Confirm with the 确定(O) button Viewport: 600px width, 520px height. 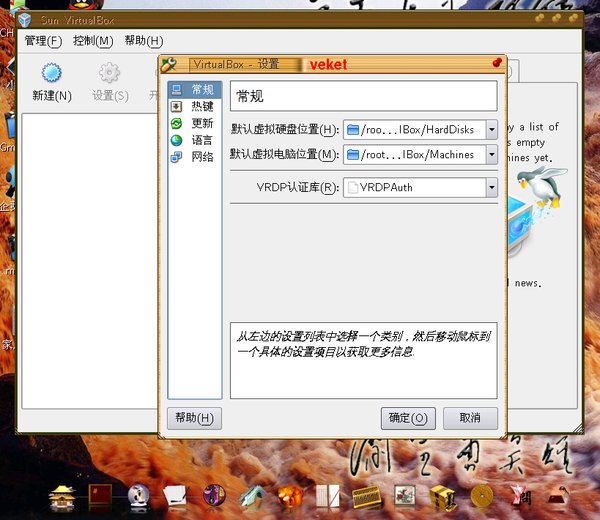pos(408,418)
